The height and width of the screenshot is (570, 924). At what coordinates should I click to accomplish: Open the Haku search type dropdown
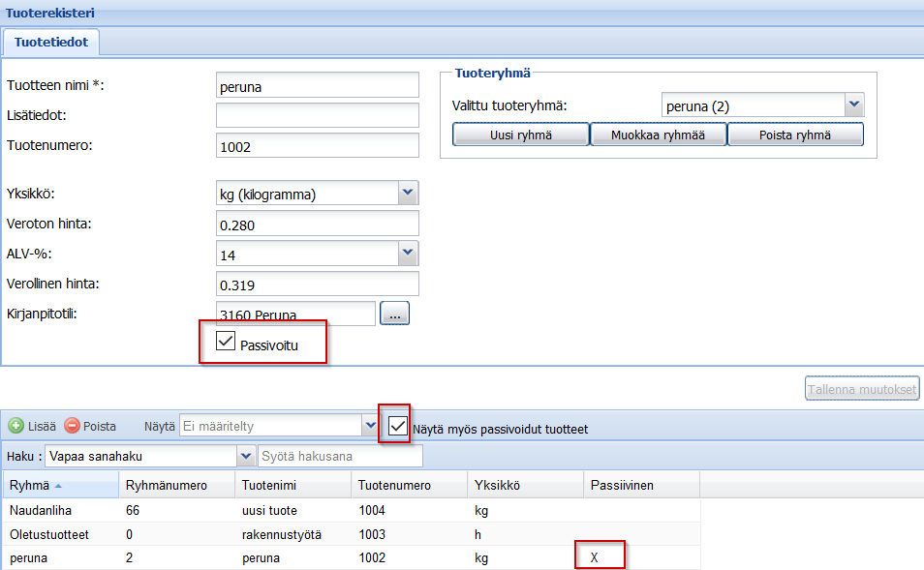(x=245, y=456)
